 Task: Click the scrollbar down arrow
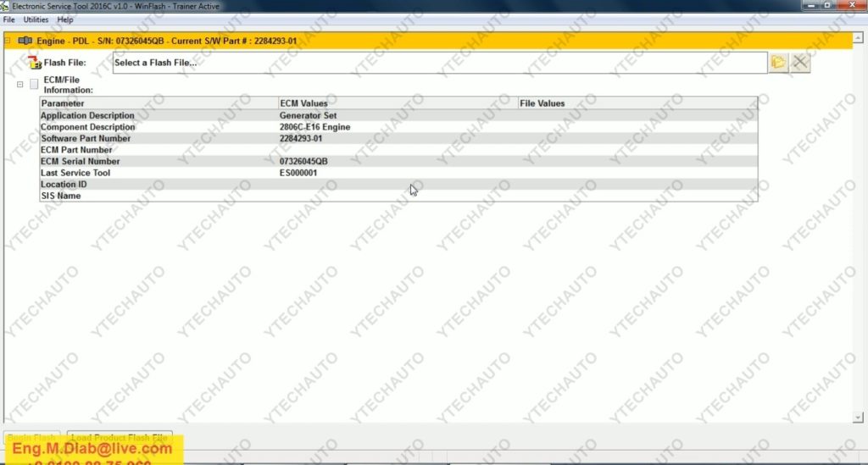tap(857, 417)
